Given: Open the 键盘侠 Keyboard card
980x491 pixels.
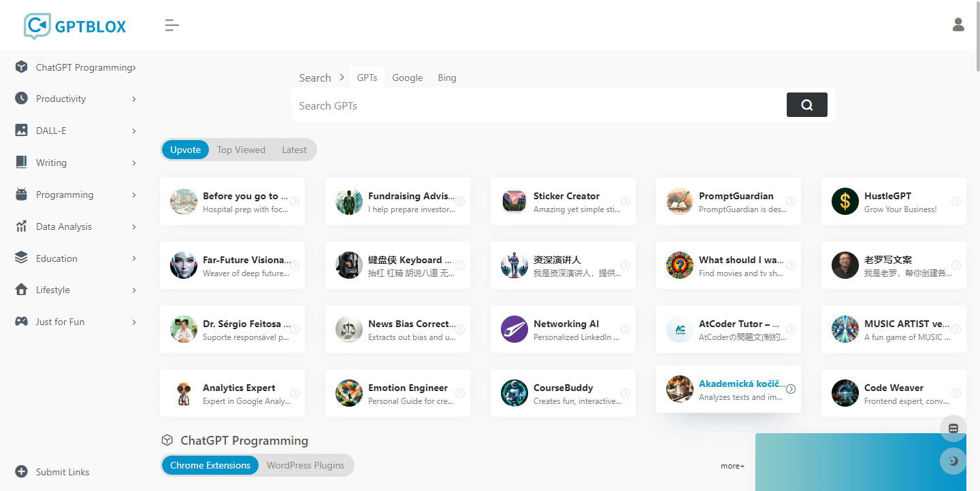Looking at the screenshot, I should [x=397, y=265].
